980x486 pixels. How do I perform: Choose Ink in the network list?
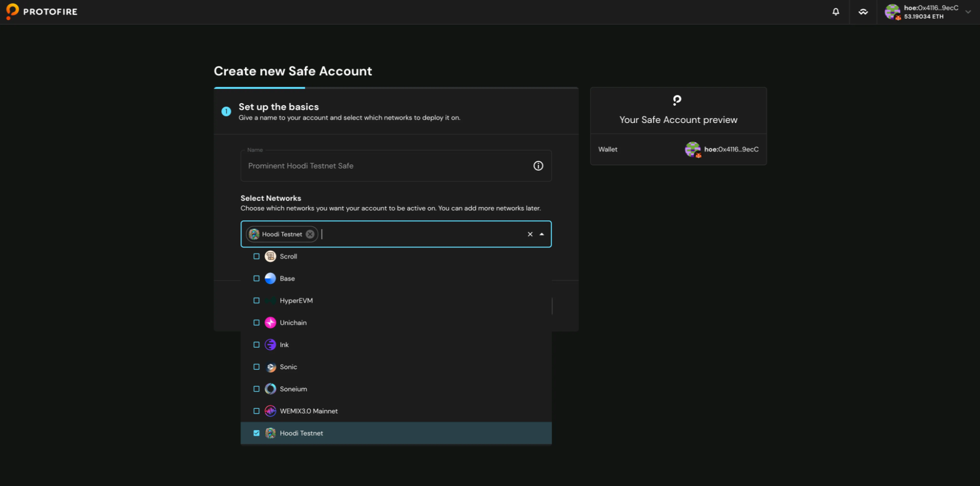click(284, 345)
